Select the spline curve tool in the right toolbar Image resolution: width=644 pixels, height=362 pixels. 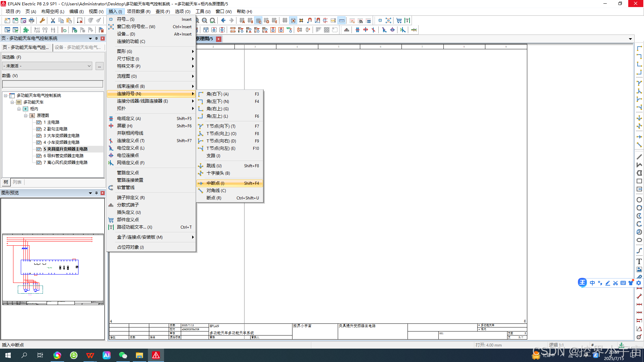(639, 251)
